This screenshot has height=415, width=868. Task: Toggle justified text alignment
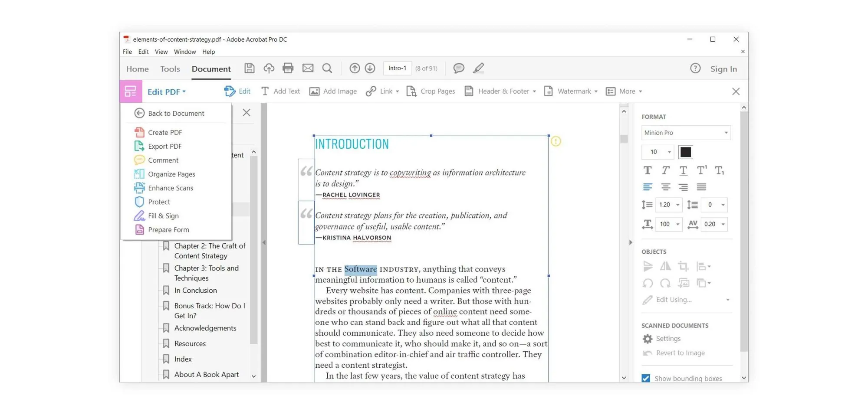[x=701, y=187]
